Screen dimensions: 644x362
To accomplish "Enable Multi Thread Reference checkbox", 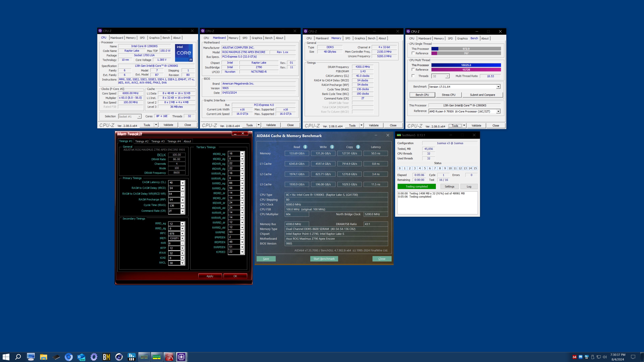I will [x=413, y=69].
